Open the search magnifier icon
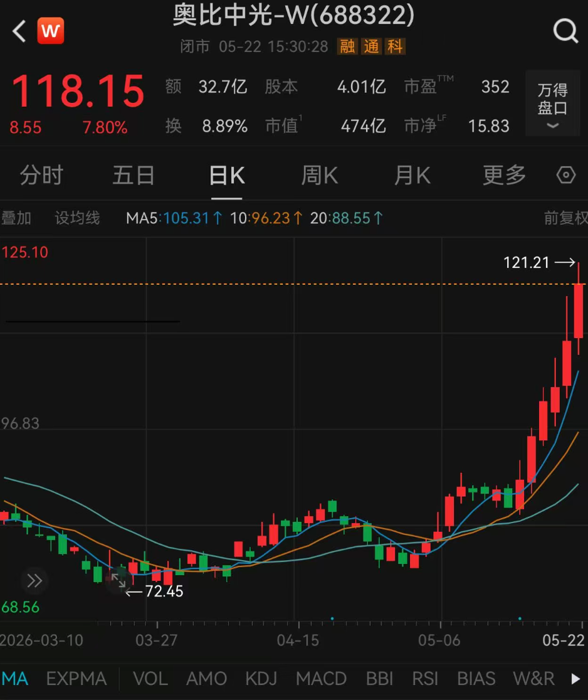 pos(565,31)
